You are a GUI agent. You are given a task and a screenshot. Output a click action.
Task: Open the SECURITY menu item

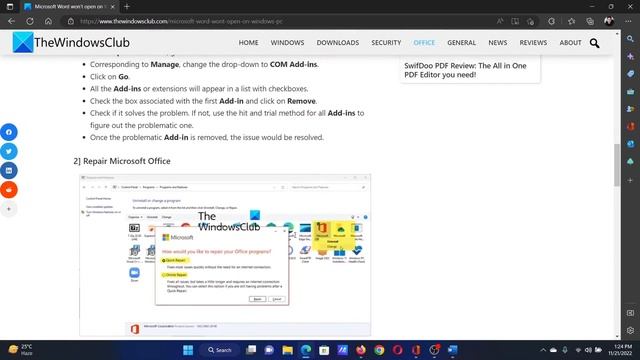(386, 42)
